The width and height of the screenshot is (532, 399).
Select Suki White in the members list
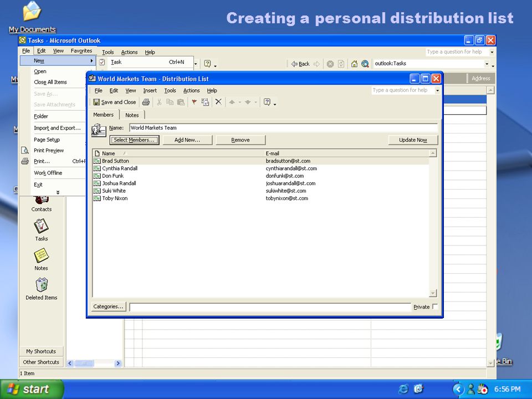[260, 191]
